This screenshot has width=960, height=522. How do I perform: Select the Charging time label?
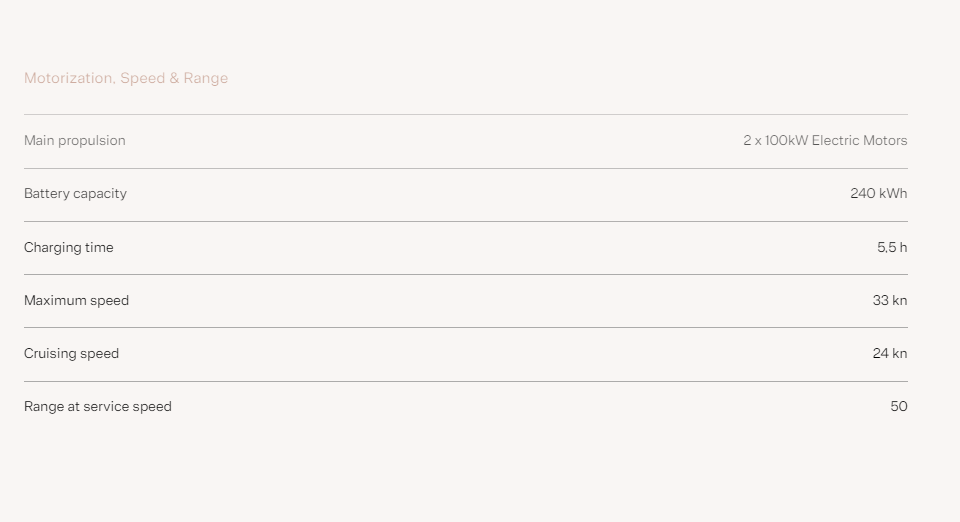69,248
